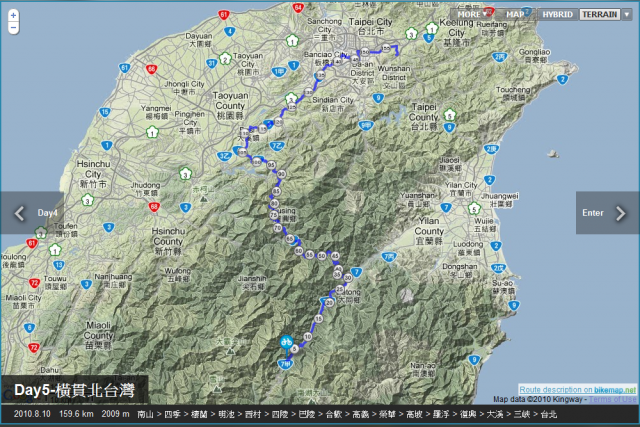Click the 95 km route marker
Image resolution: width=640 pixels, height=427 pixels.
[271, 165]
